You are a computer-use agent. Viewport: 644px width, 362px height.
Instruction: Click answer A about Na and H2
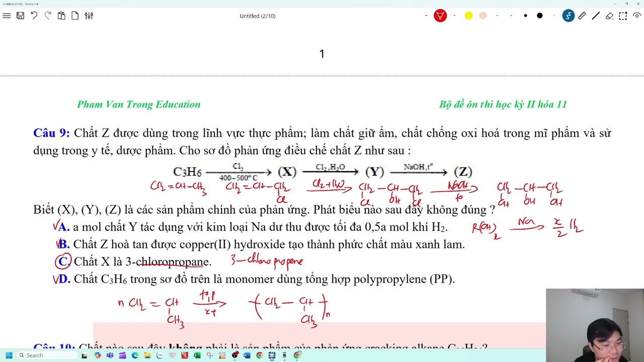point(253,227)
